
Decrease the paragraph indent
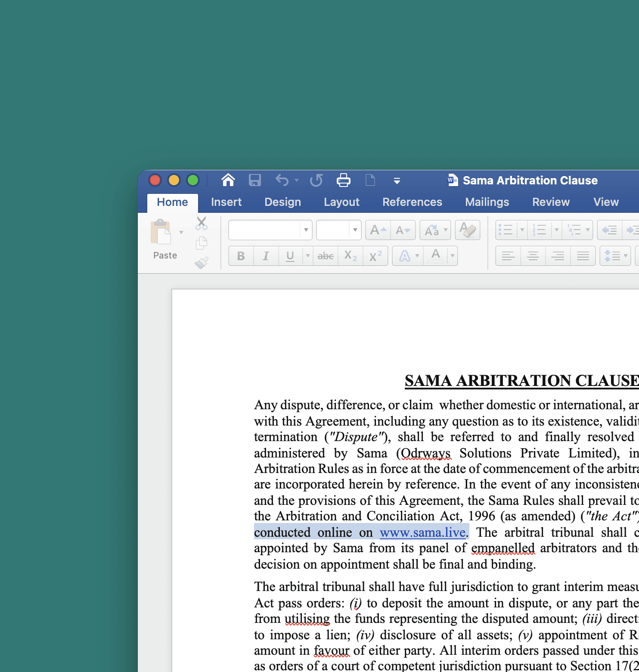pyautogui.click(x=609, y=230)
